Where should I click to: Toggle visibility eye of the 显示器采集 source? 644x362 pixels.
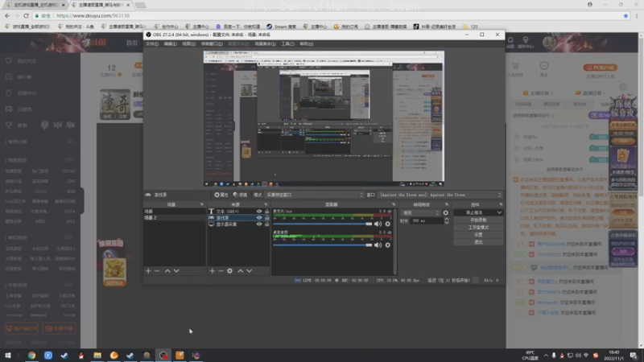(259, 224)
